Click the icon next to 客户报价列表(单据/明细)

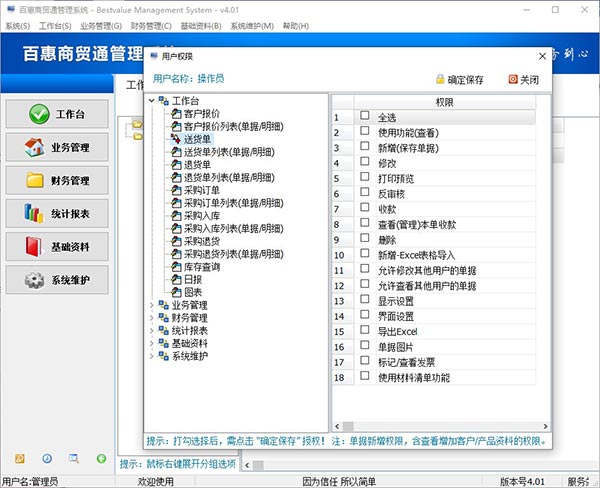pyautogui.click(x=176, y=126)
